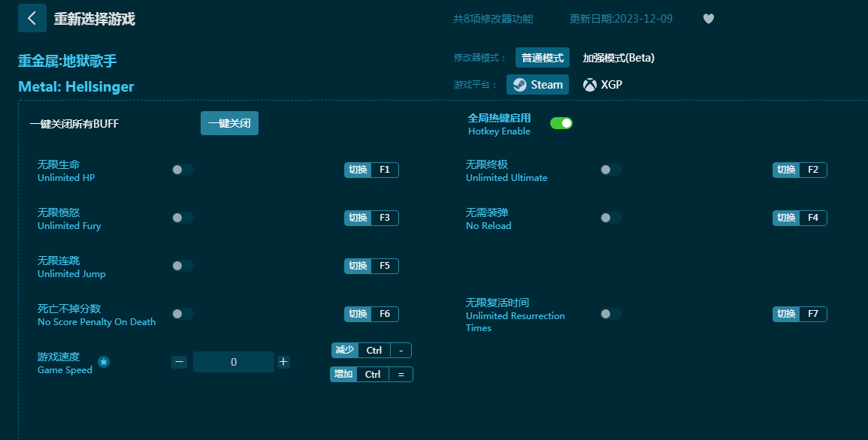The width and height of the screenshot is (868, 440).
Task: Click the 更新日期:2023-12-09 text
Action: 621,19
